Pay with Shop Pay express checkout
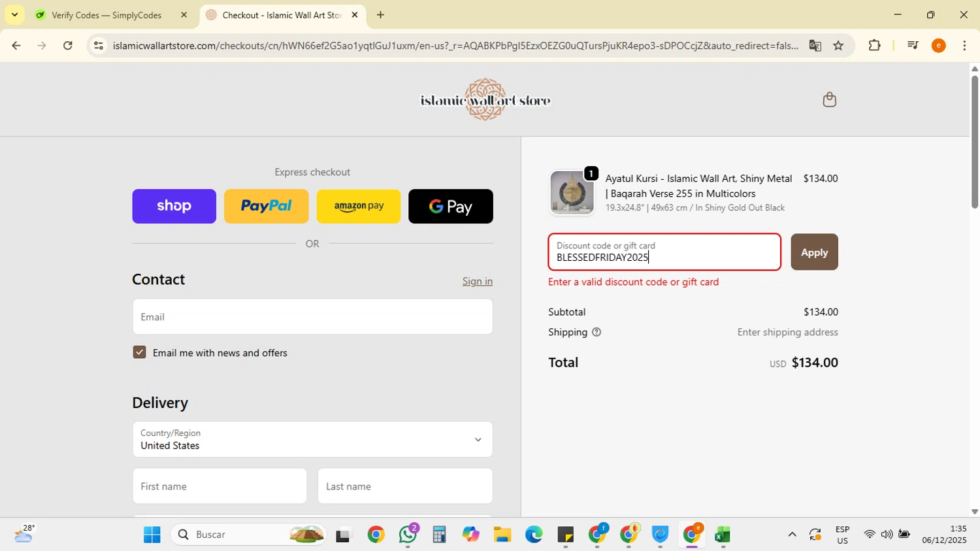980x551 pixels. click(x=174, y=207)
